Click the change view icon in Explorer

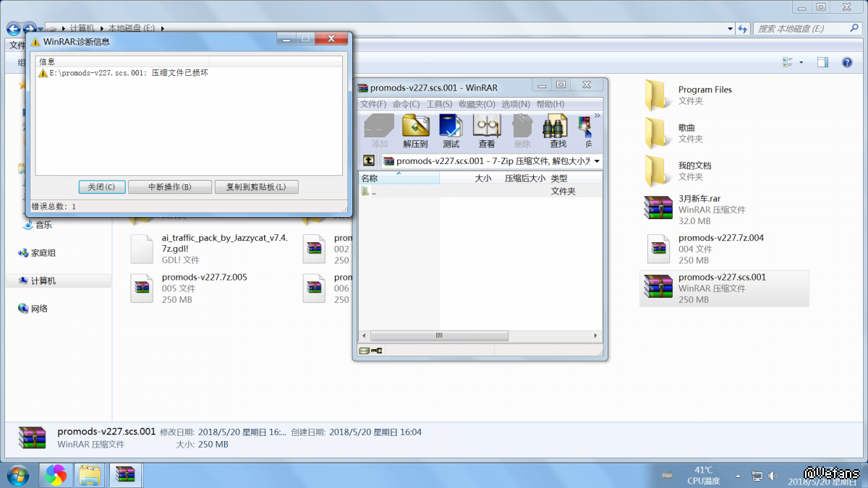[x=788, y=63]
